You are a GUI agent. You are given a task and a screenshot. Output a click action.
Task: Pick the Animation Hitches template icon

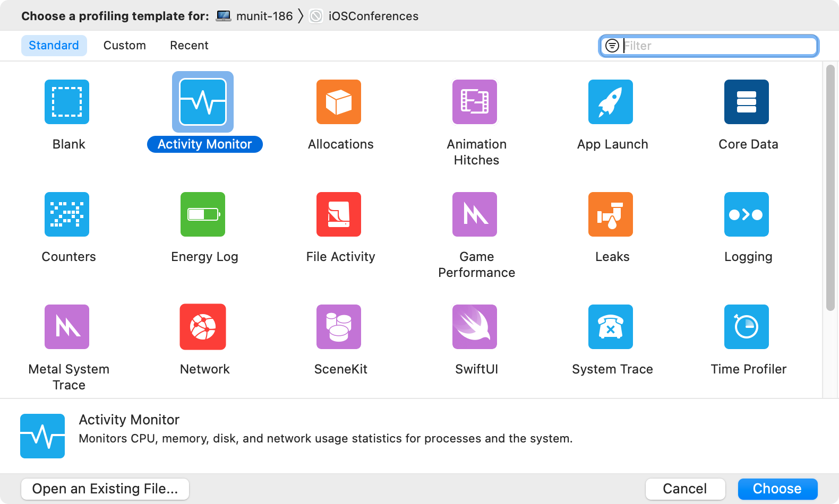point(475,102)
